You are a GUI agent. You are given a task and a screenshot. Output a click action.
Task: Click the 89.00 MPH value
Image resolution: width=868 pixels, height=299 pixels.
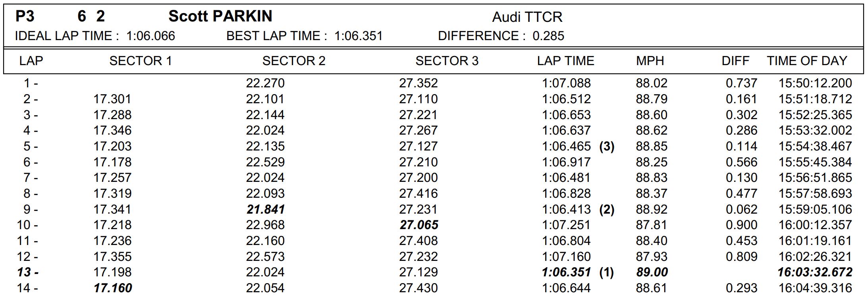pyautogui.click(x=652, y=272)
